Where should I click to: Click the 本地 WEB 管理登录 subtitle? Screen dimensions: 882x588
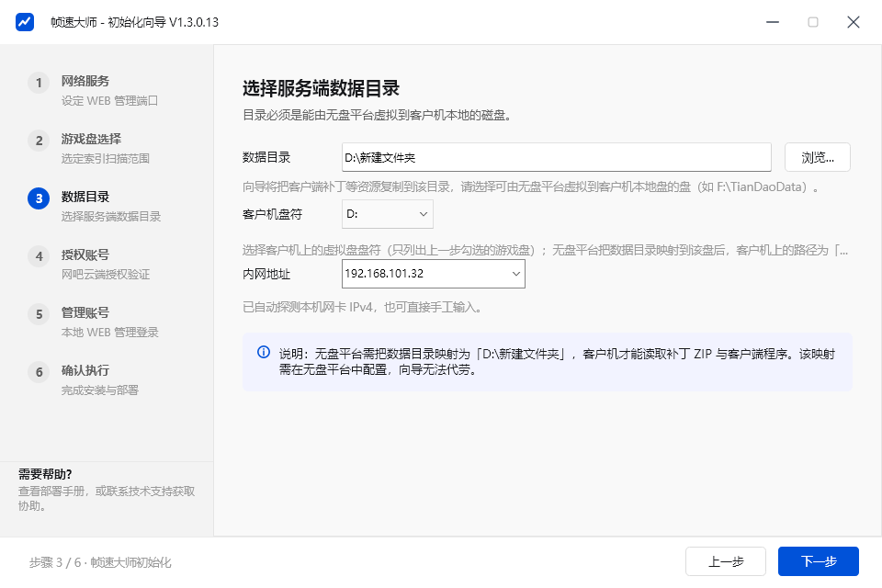pos(109,333)
